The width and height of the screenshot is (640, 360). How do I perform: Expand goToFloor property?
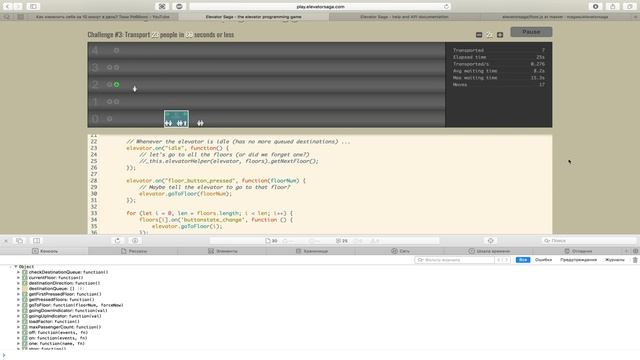pyautogui.click(x=18, y=305)
